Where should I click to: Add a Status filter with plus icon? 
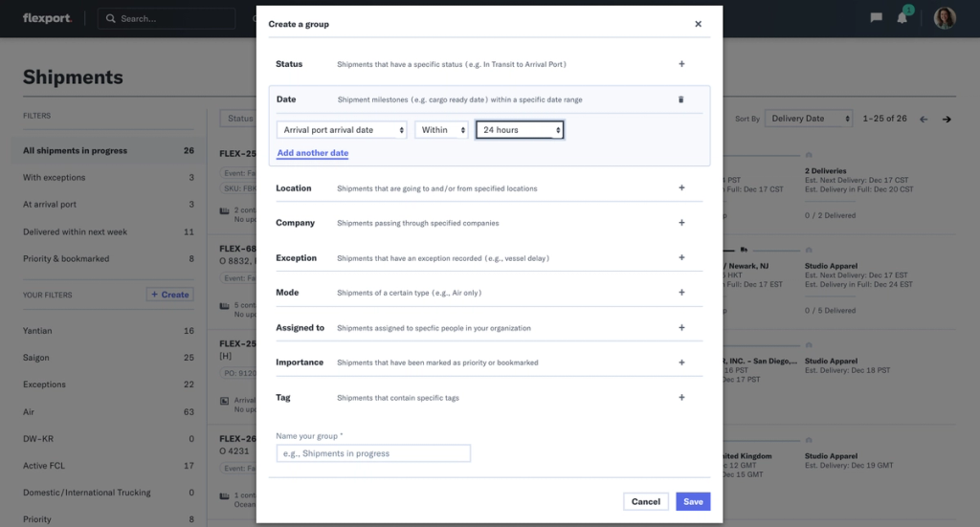pyautogui.click(x=681, y=64)
